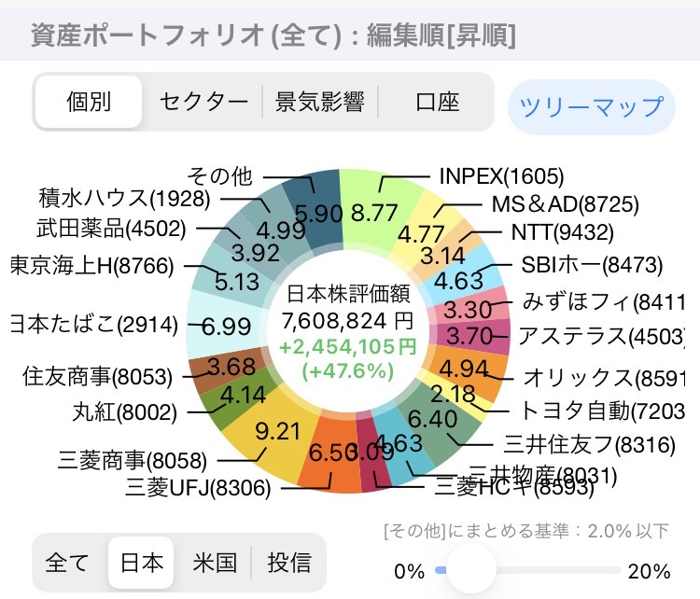Screen dimensions: 700x599
Task: Tap the ツリーマップ button
Action: (x=591, y=106)
